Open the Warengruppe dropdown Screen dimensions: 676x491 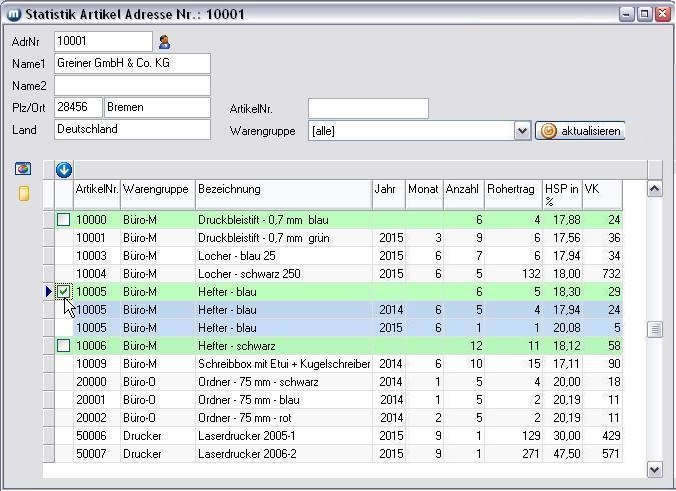pyautogui.click(x=522, y=131)
